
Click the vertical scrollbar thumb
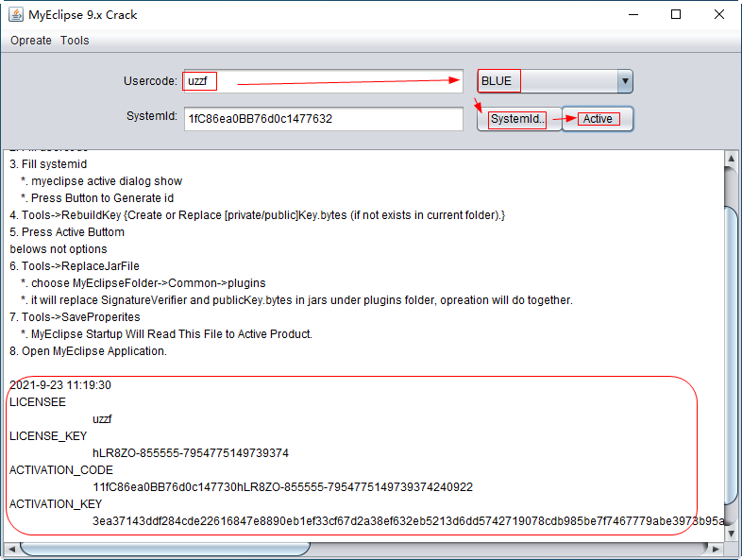[733, 359]
